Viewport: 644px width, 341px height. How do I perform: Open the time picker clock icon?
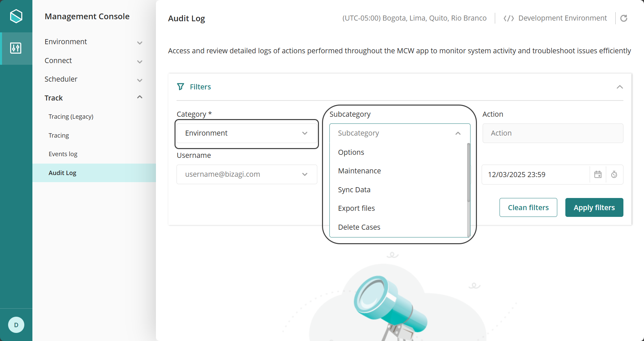(x=614, y=174)
